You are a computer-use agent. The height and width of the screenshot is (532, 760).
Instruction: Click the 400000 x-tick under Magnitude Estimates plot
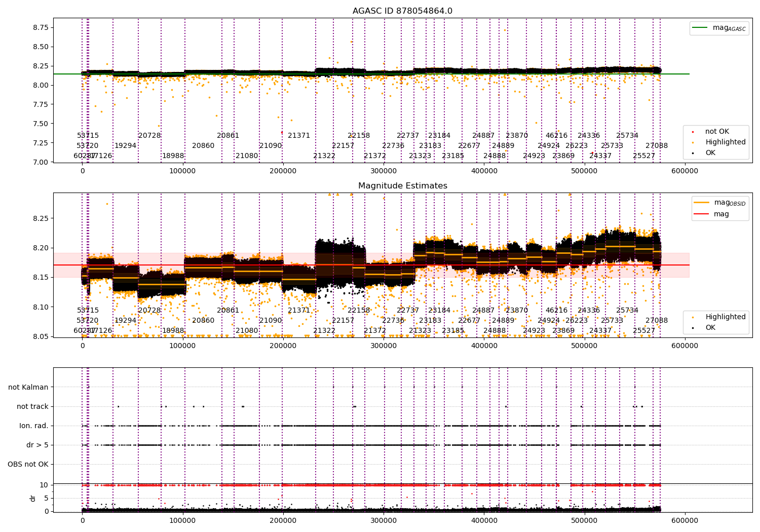coord(484,346)
